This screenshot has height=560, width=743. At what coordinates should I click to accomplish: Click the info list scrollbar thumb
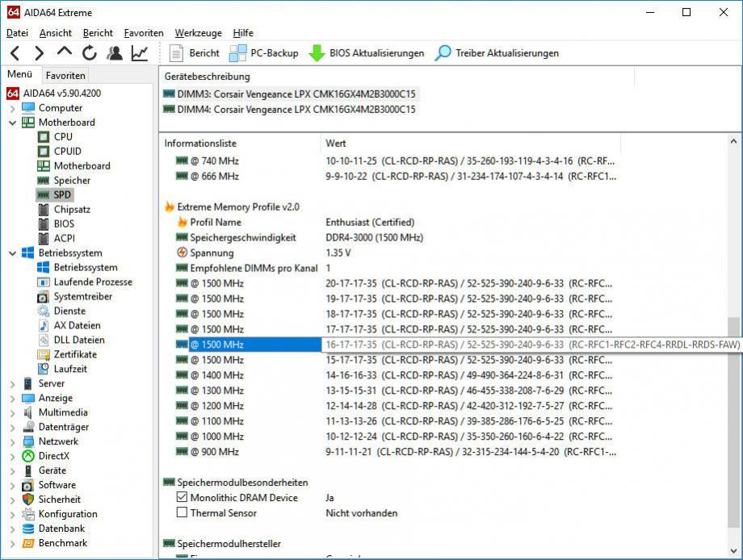click(x=733, y=421)
